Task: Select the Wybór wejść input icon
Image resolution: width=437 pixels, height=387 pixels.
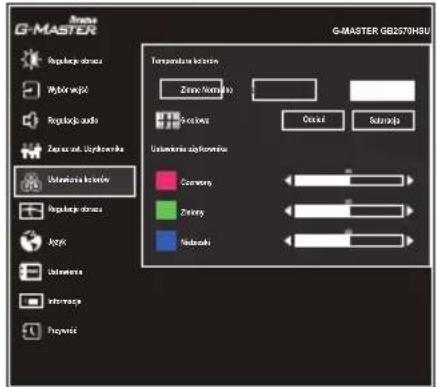Action: point(31,90)
